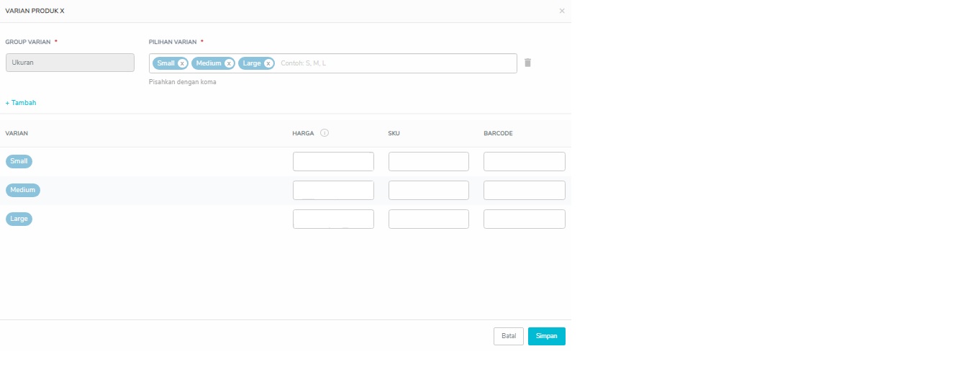Focus the SKU input for Large
980x377 pixels.
coord(428,219)
